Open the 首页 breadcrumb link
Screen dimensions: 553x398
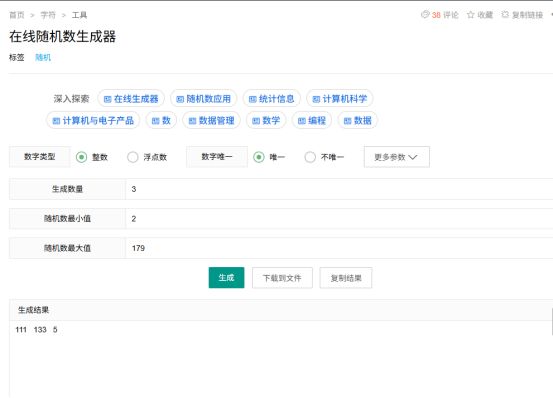click(x=17, y=15)
